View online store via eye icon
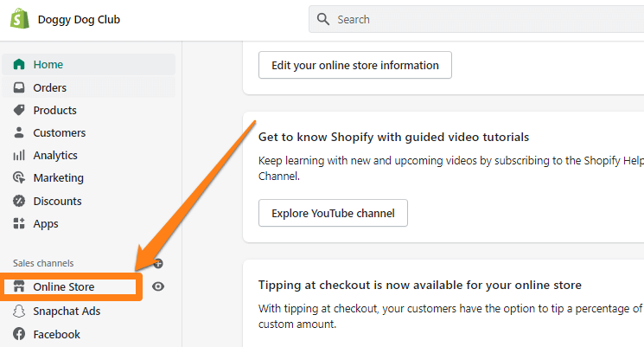Screen dimensions: 644x347 pos(158,286)
